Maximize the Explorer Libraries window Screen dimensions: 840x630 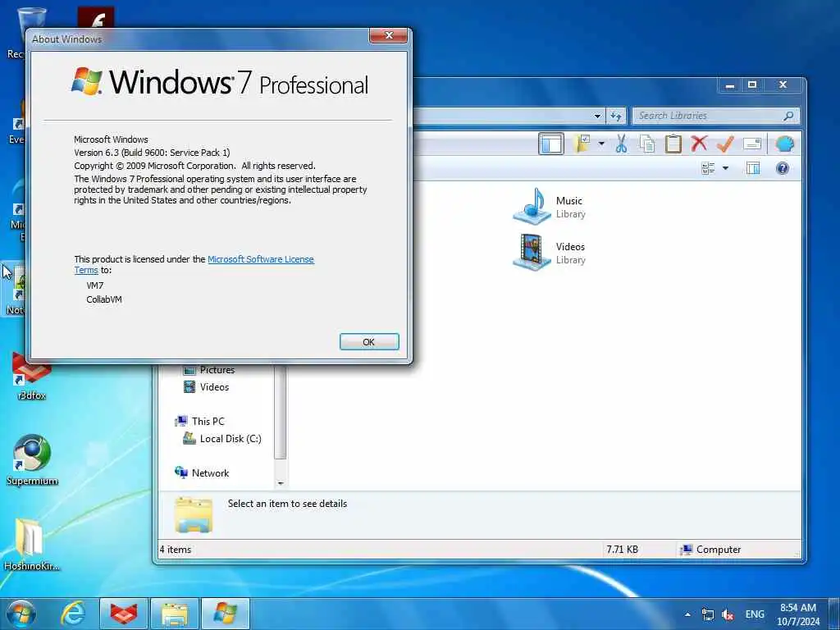[752, 85]
